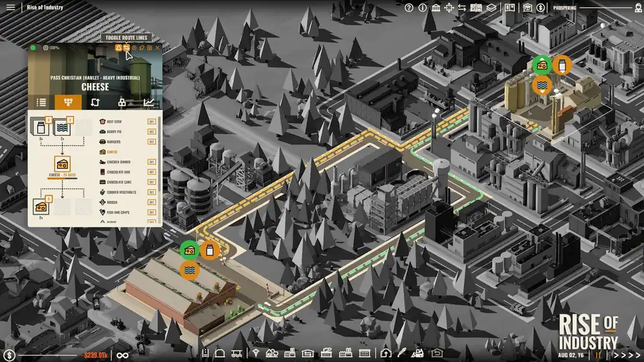Select the bulldozer demolish tool
Screen dimensions: 644x362
pyautogui.click(x=418, y=353)
